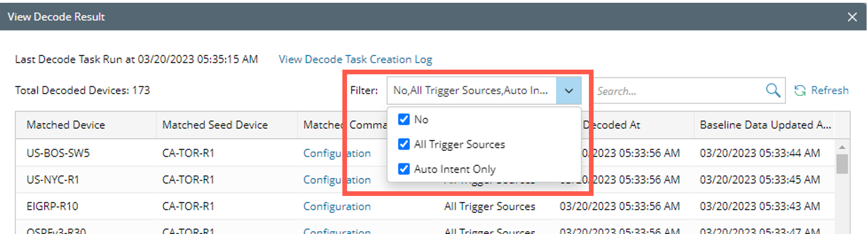Open Configuration link for US-BOS-SW5
868x234 pixels.
[322, 153]
